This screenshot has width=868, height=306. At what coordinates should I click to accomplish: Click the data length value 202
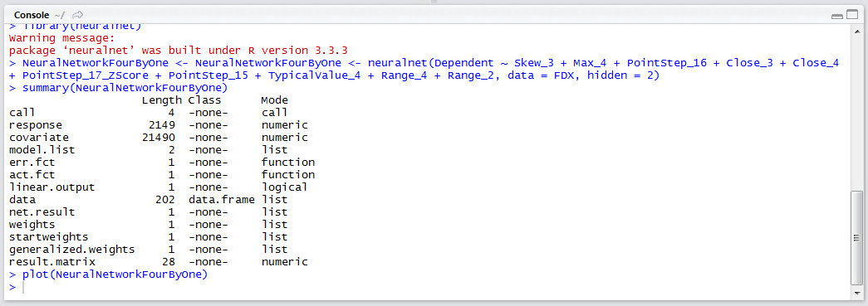pyautogui.click(x=165, y=199)
